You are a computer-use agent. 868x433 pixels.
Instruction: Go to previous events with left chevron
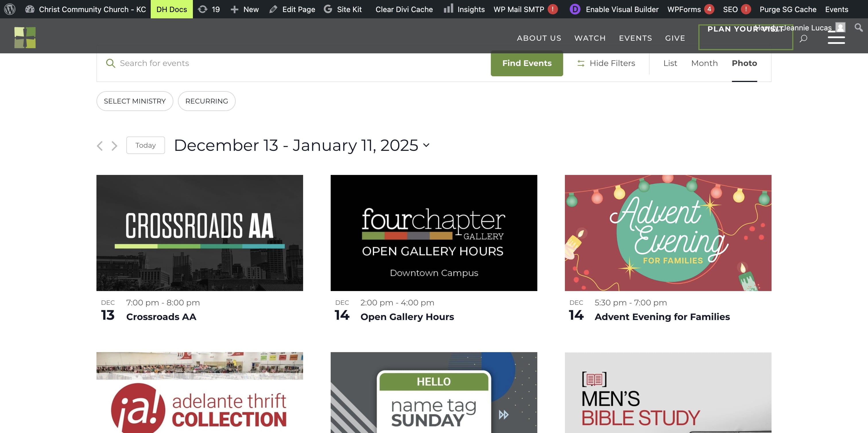click(x=100, y=145)
